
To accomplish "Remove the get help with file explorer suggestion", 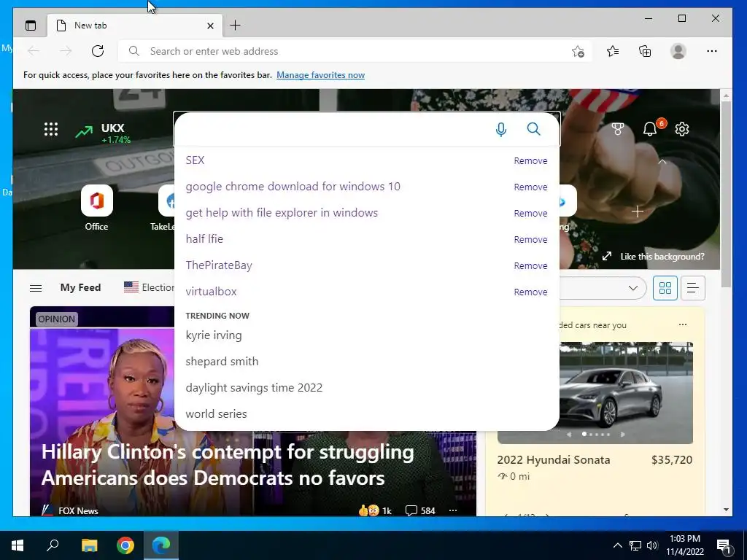I will [x=530, y=214].
